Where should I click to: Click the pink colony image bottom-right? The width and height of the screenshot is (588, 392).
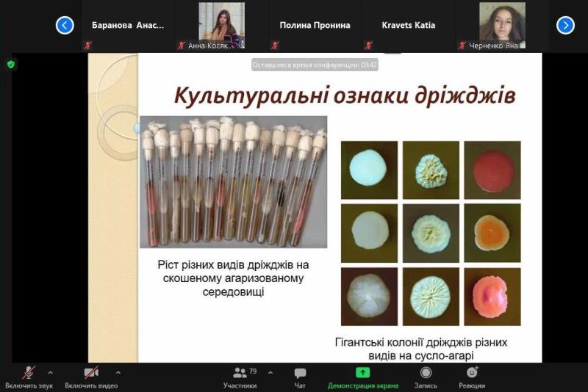click(x=492, y=297)
